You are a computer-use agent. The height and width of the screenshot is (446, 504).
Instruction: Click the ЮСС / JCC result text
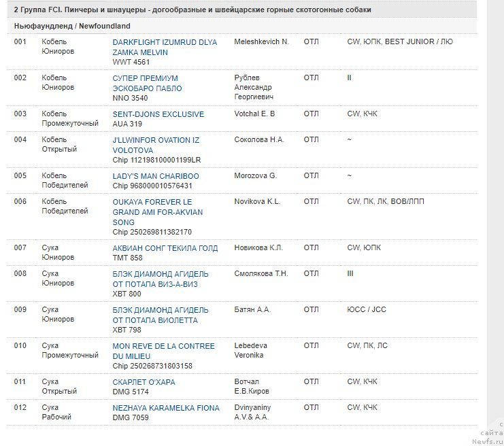366,310
